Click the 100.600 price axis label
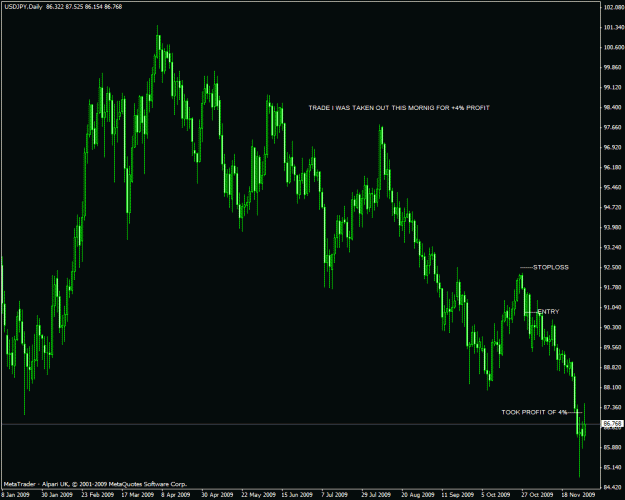 tap(613, 47)
